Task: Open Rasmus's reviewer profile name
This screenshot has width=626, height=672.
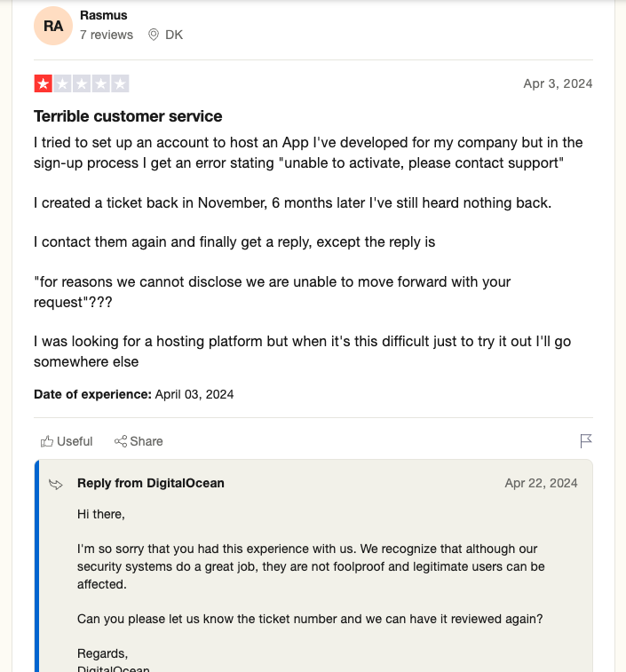Action: click(103, 15)
